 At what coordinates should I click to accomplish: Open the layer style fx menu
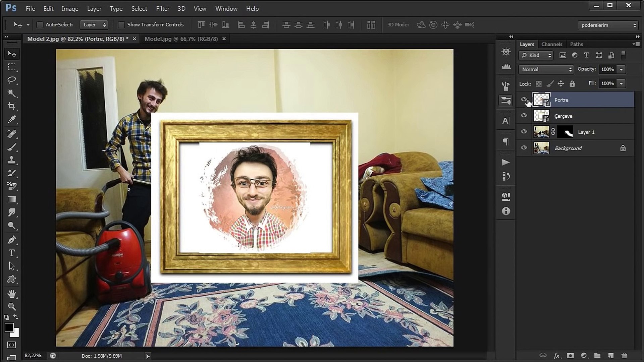point(557,356)
